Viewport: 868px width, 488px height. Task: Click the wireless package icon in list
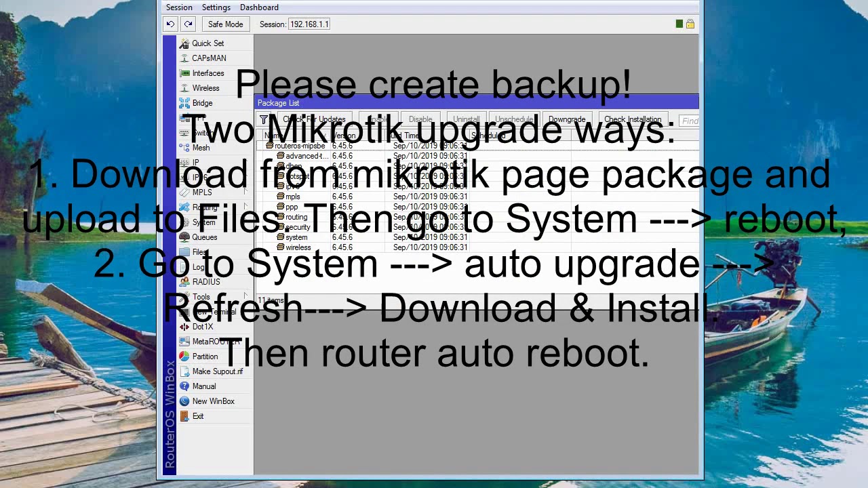[x=280, y=247]
